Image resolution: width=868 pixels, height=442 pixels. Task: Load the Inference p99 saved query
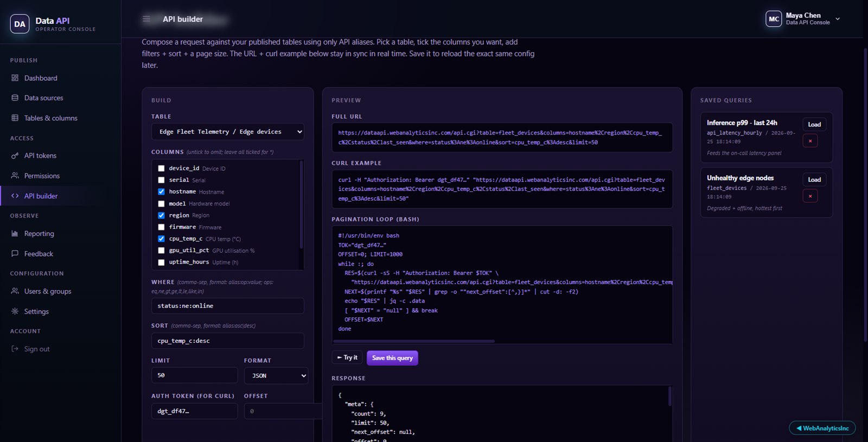[x=814, y=124]
